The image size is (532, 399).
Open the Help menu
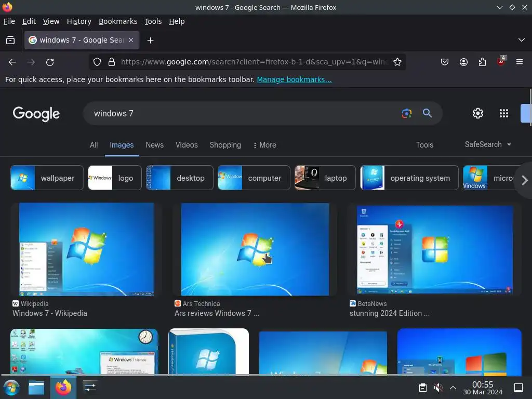coord(177,21)
